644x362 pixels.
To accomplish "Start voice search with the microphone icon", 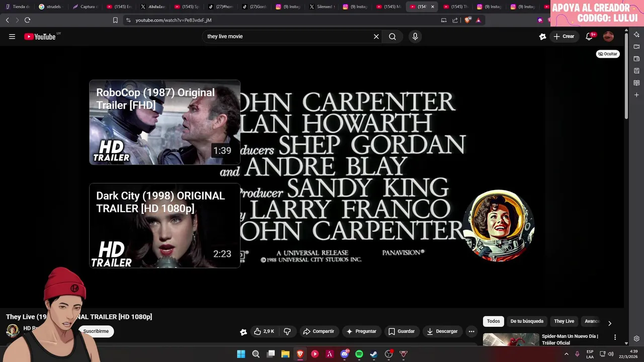I will (x=415, y=36).
